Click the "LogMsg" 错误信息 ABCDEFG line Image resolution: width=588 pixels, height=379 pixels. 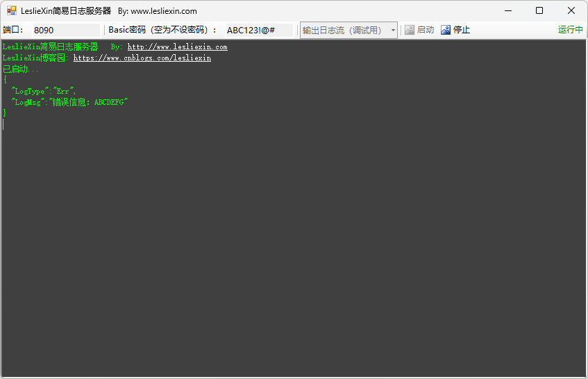click(x=69, y=102)
